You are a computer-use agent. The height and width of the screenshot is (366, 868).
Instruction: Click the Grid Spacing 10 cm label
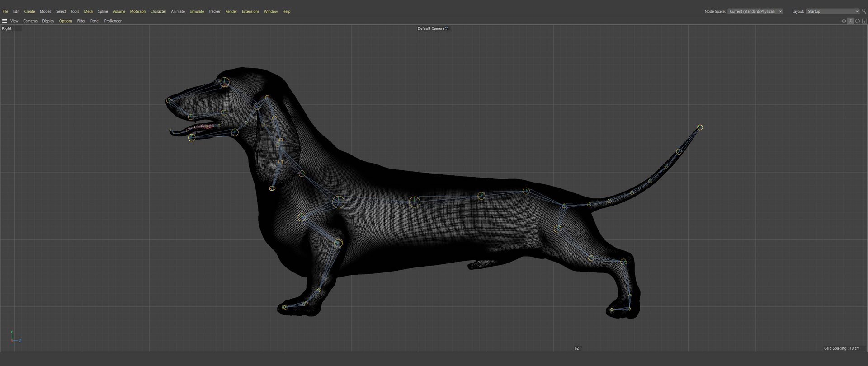(842, 348)
